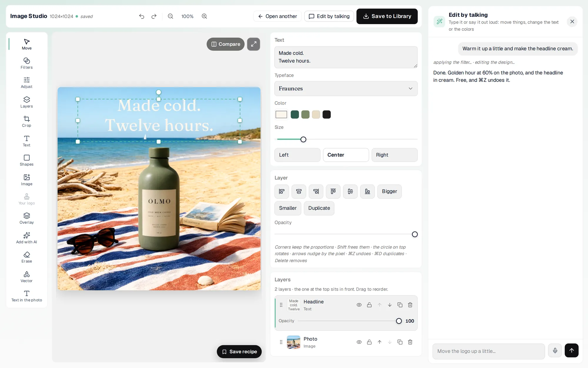Lock the Headline layer

click(x=369, y=305)
